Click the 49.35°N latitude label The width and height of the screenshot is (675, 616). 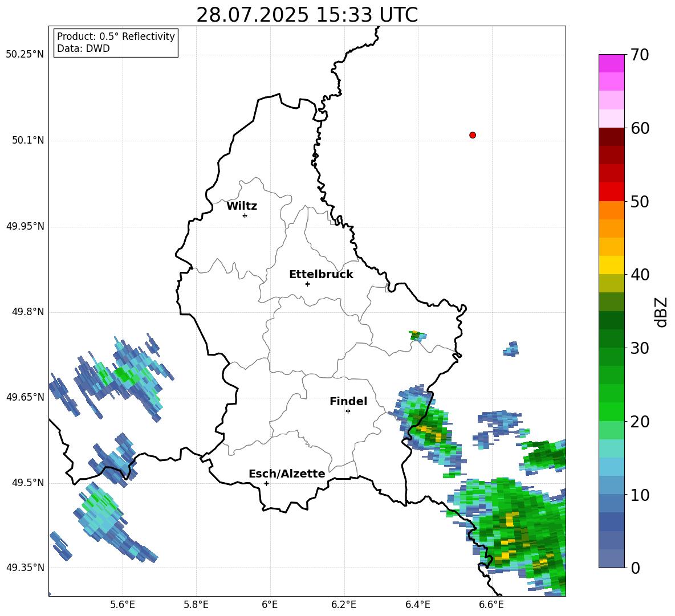coord(25,568)
